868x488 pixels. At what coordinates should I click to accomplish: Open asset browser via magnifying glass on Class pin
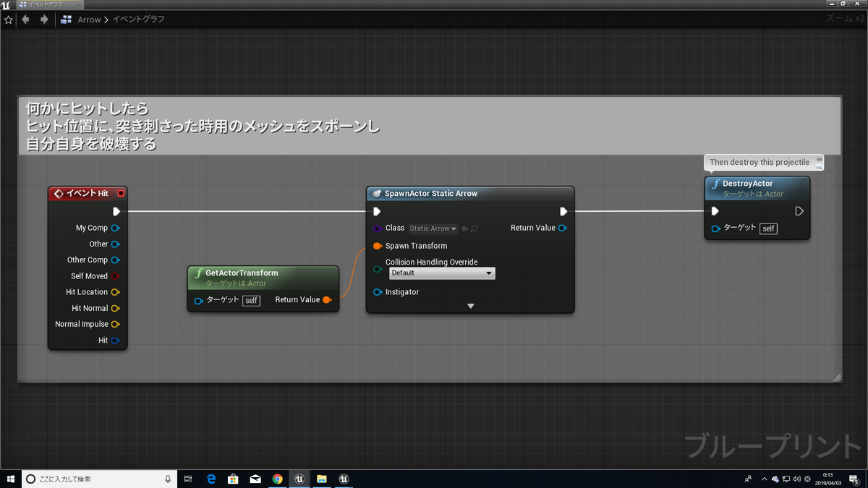[x=473, y=228]
